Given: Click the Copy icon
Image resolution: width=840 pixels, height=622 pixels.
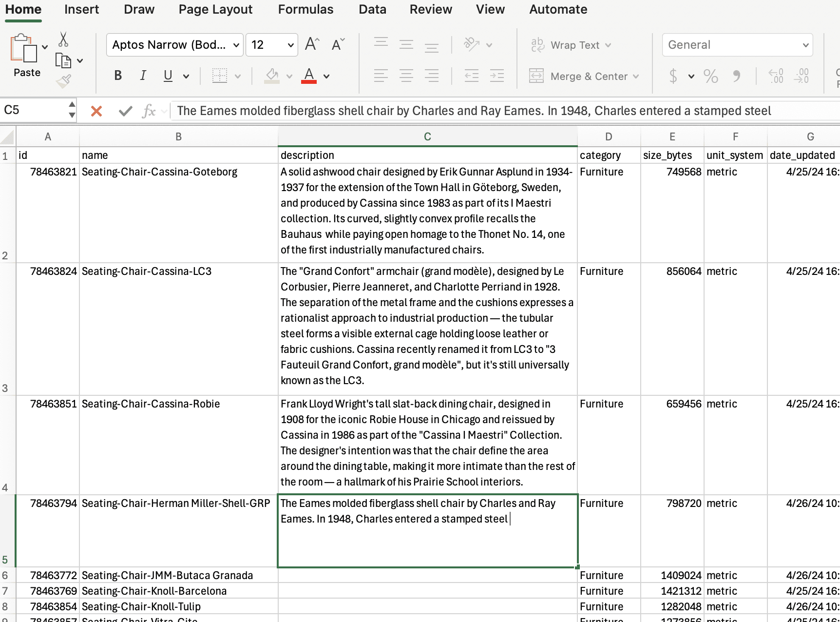Looking at the screenshot, I should coord(63,60).
